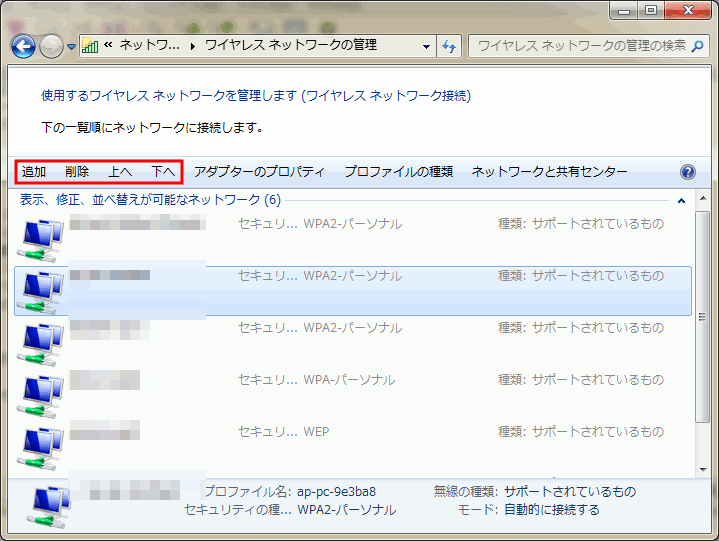The width and height of the screenshot is (719, 541).
Task: Expand the address bar history dropdown
Action: (x=427, y=46)
